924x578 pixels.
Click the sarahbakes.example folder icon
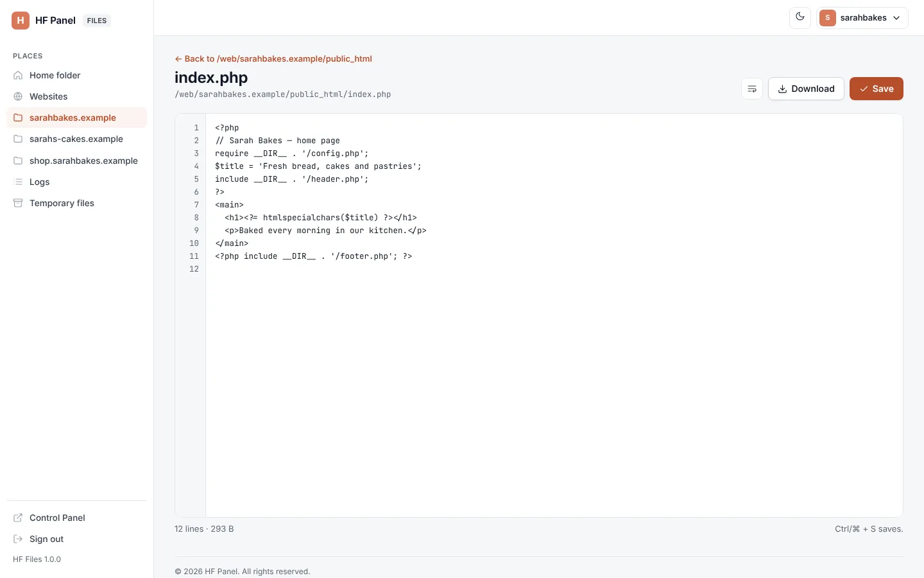click(18, 118)
